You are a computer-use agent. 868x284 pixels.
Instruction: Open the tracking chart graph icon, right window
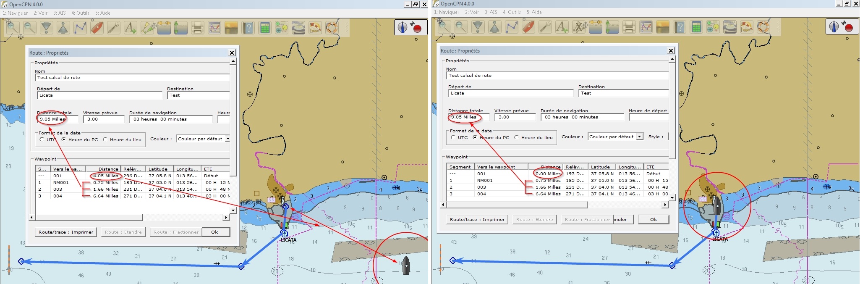click(x=646, y=28)
